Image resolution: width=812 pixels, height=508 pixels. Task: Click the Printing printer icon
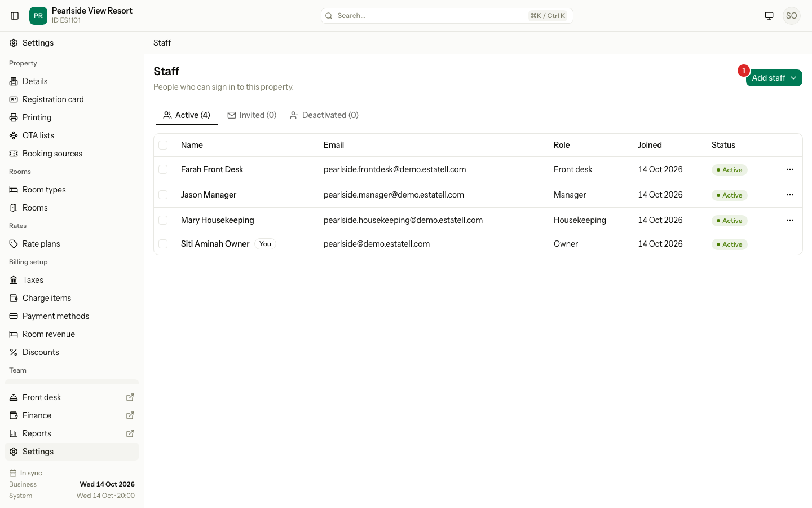pyautogui.click(x=14, y=117)
